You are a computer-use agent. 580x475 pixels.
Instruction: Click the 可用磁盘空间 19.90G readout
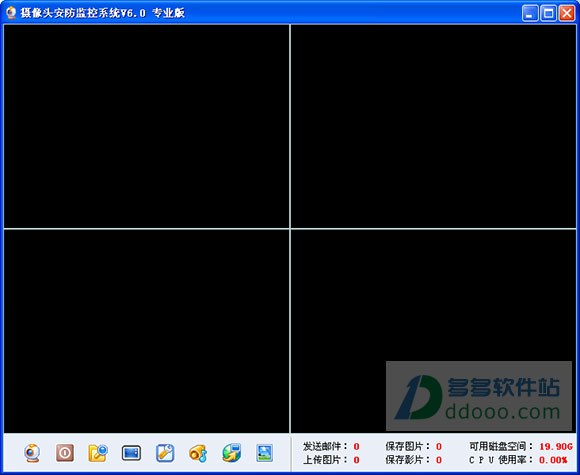point(521,447)
